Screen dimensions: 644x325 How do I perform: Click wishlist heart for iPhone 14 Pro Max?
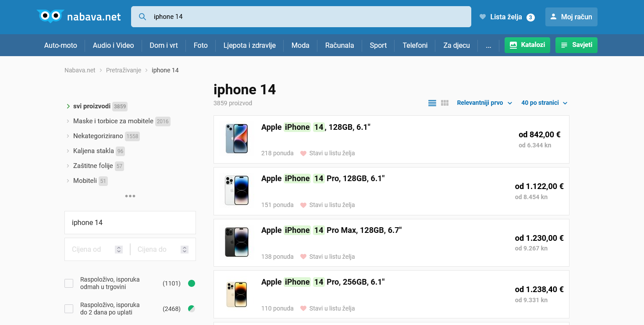[303, 257]
